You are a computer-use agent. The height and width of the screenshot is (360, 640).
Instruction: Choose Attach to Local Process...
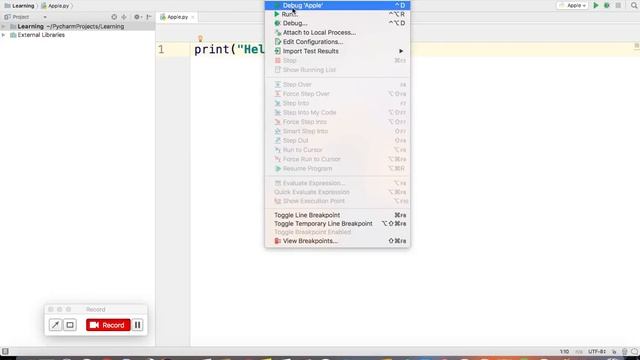[337, 33]
